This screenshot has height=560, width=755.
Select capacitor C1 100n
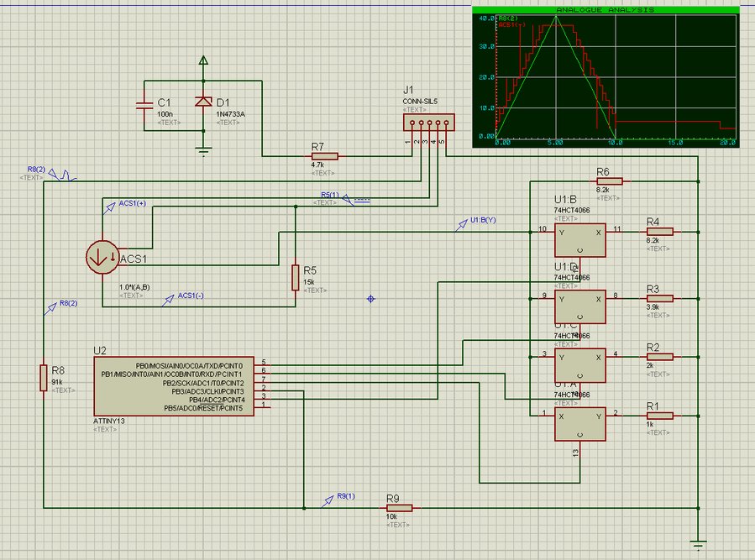click(x=144, y=105)
